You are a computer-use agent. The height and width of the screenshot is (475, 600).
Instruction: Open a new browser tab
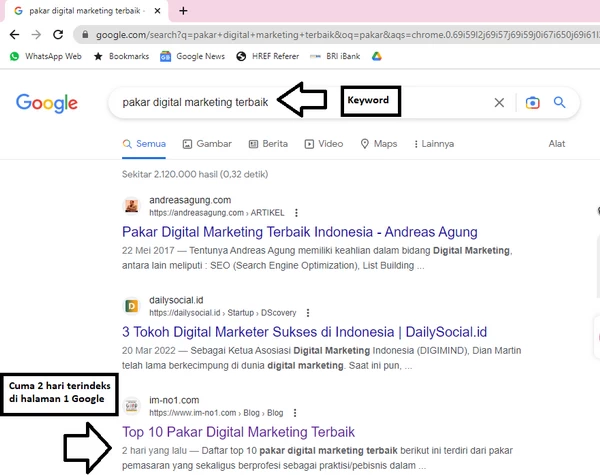[183, 11]
